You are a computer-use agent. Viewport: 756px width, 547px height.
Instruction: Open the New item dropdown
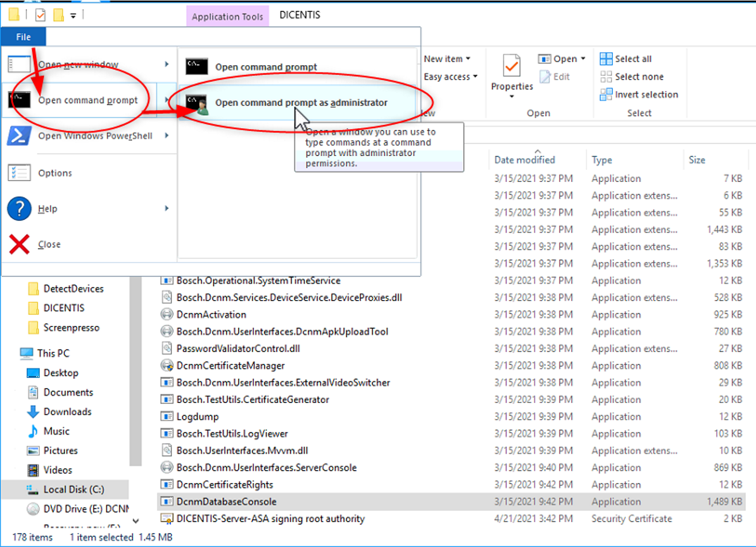pyautogui.click(x=447, y=59)
